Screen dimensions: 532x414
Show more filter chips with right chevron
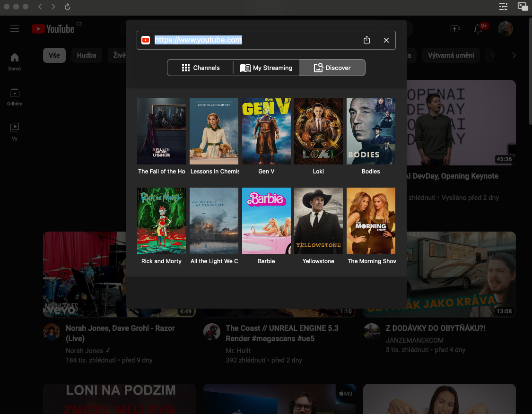[x=514, y=55]
